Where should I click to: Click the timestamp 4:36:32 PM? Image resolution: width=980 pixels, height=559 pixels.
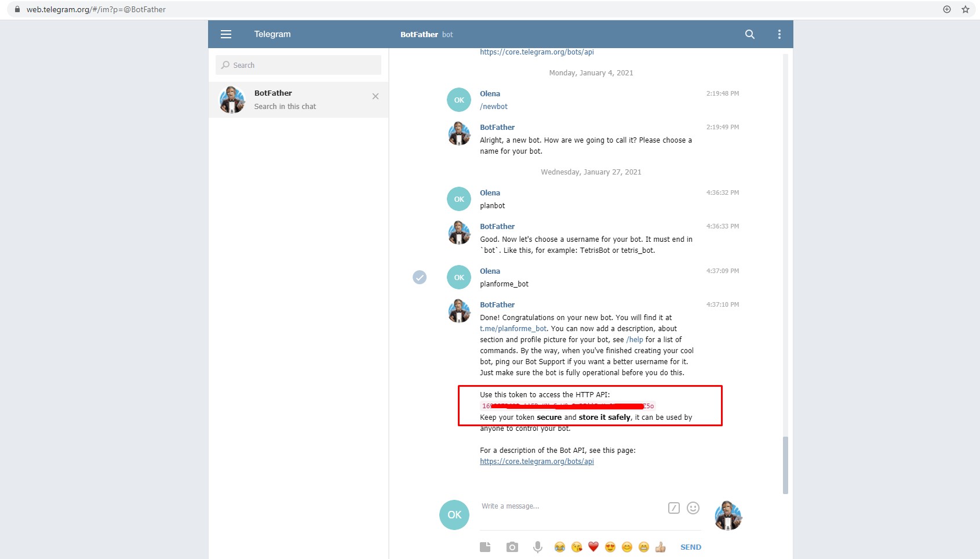click(x=722, y=193)
